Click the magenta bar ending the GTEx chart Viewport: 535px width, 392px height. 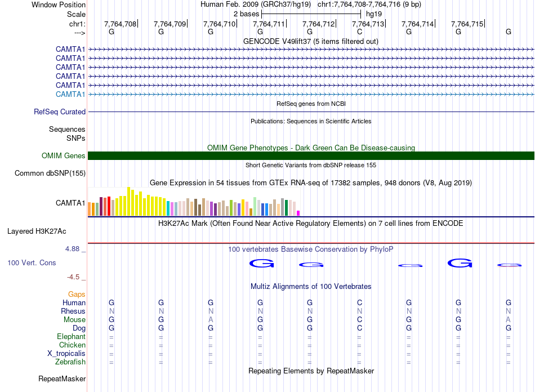[x=298, y=213]
